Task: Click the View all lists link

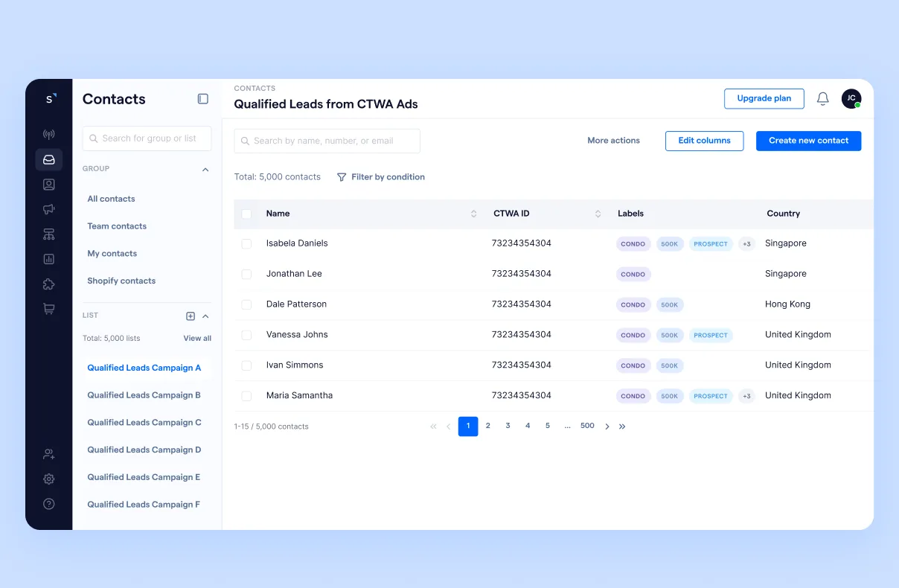Action: tap(197, 338)
